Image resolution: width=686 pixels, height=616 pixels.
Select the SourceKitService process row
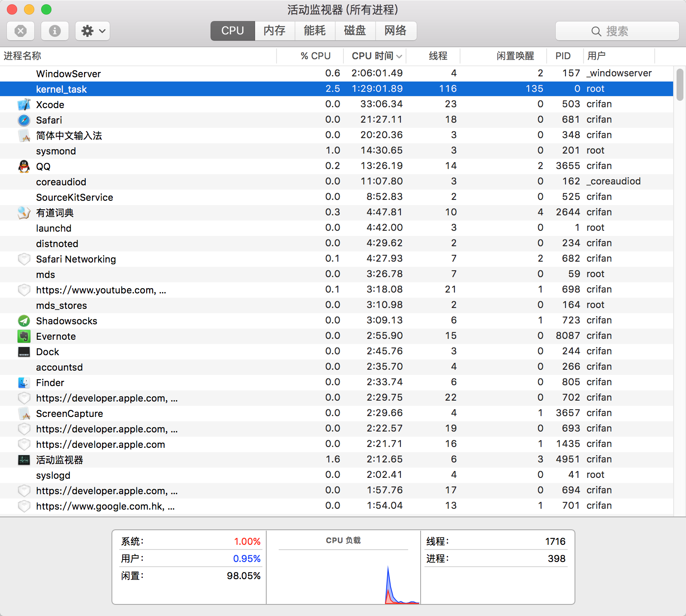[x=337, y=197]
